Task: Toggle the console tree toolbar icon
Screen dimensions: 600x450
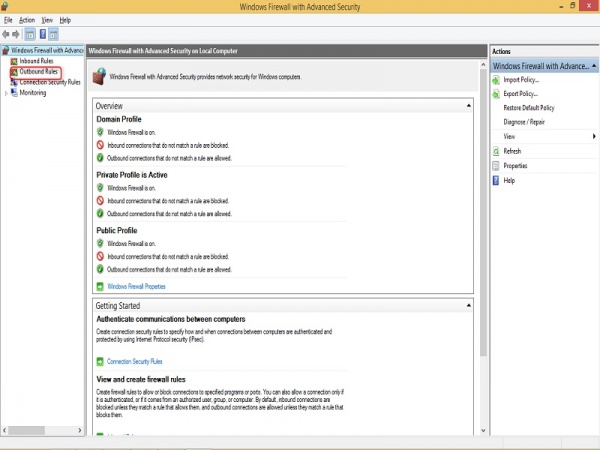Action: click(x=30, y=34)
